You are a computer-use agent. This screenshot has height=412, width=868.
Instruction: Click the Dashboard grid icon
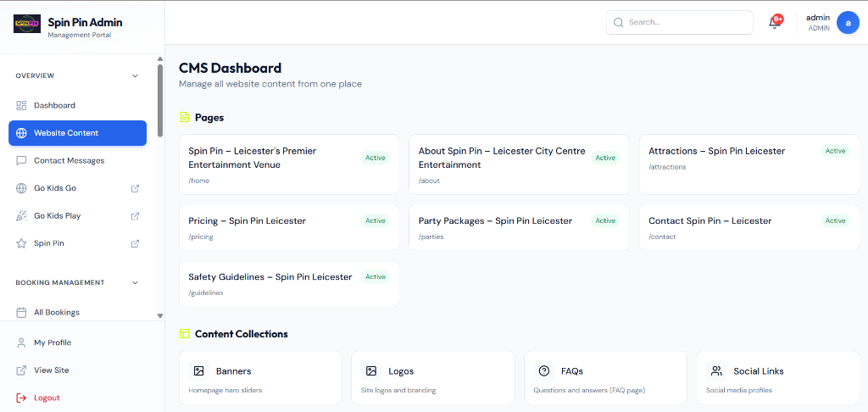(21, 105)
